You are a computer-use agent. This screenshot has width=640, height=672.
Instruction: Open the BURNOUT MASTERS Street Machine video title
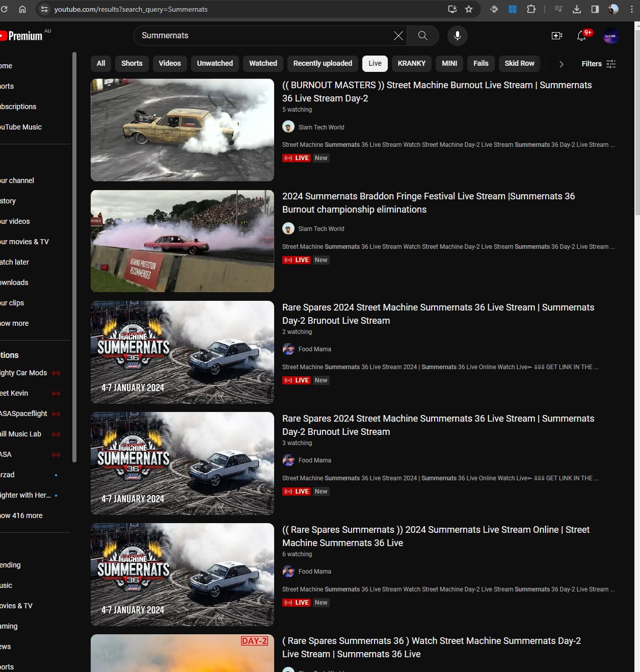pos(437,92)
